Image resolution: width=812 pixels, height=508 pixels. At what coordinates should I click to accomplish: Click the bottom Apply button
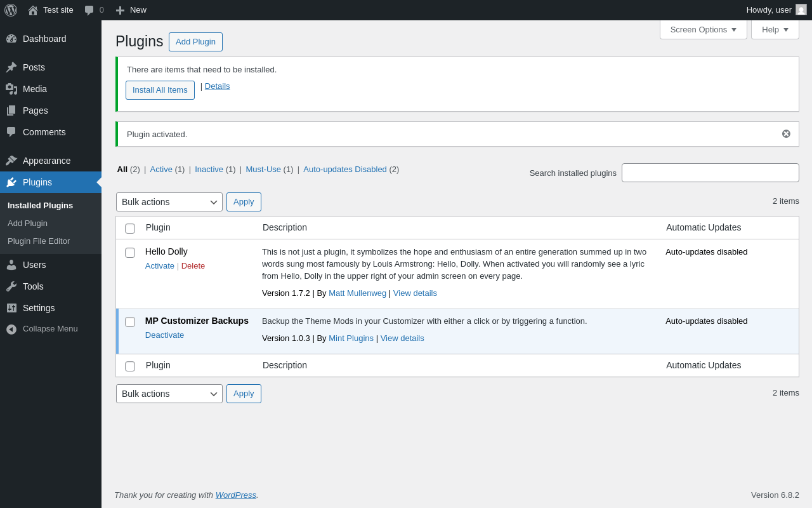(x=244, y=394)
